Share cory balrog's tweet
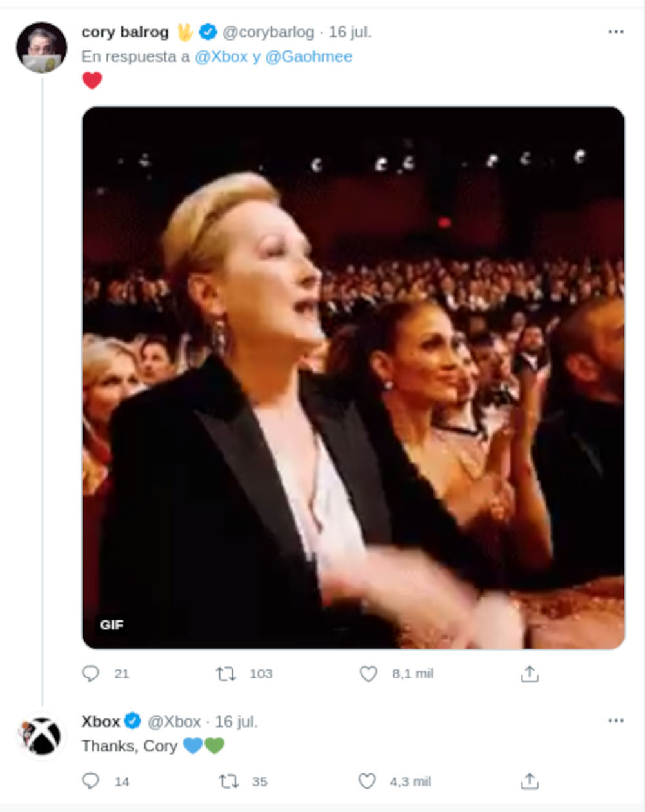Viewport: 645px width, 812px height. pos(529,674)
